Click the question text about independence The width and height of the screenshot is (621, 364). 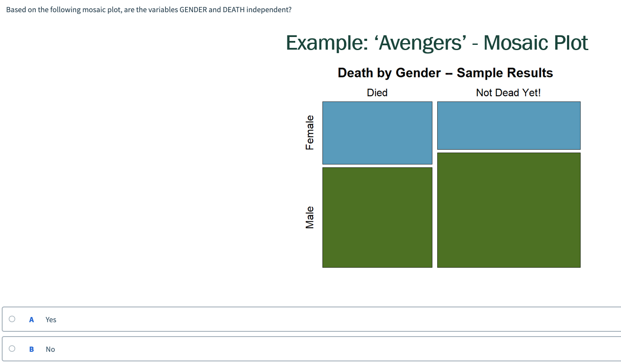148,9
